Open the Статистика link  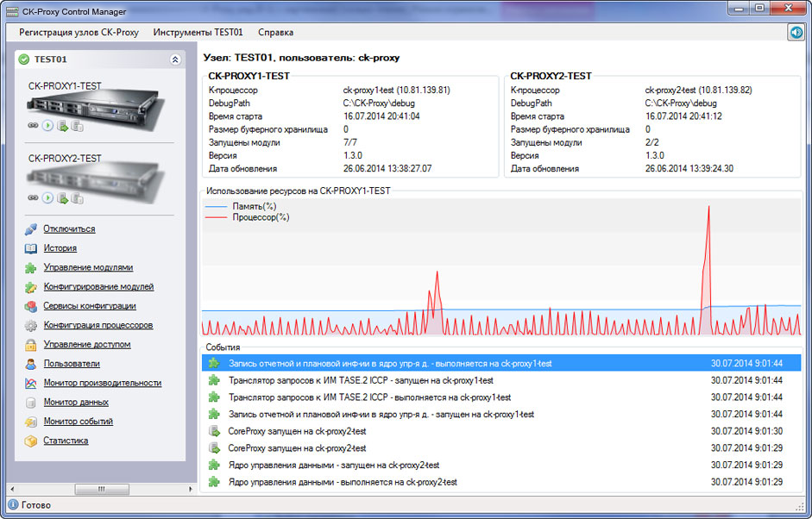pos(66,441)
